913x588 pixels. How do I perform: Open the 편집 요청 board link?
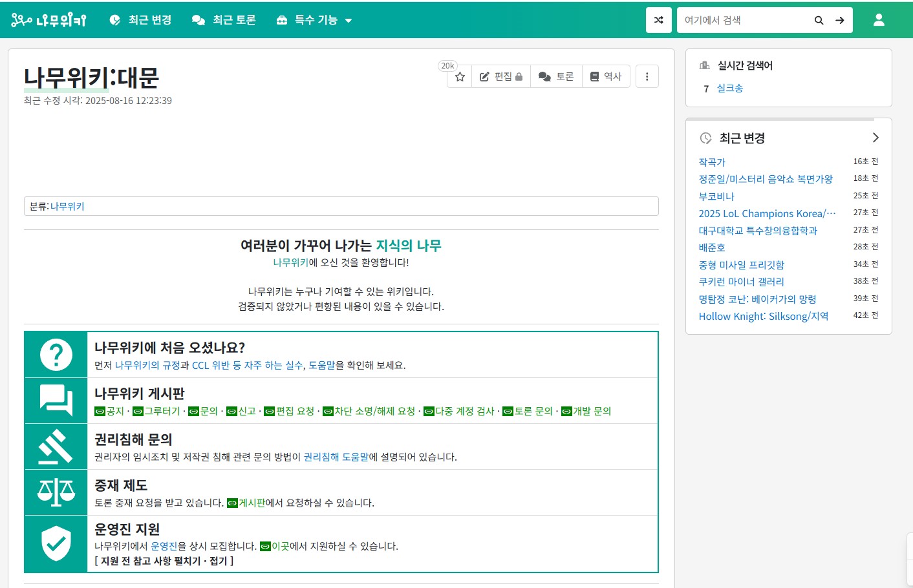pyautogui.click(x=289, y=411)
